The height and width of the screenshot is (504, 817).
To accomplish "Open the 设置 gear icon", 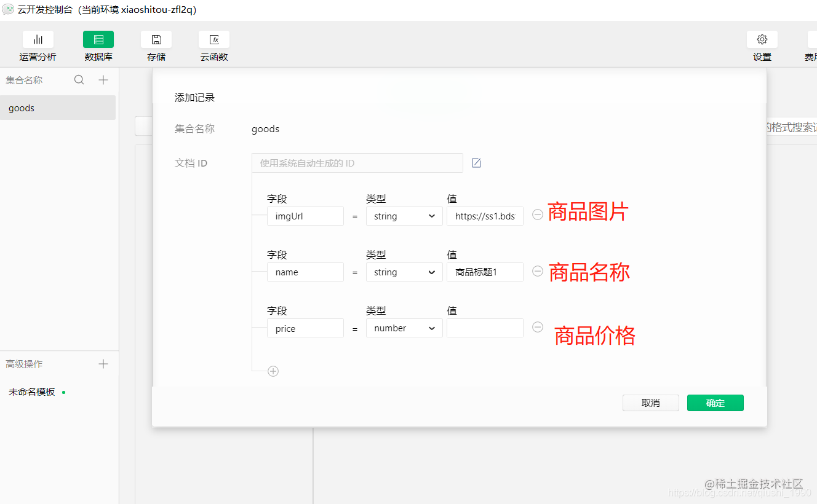I will (762, 39).
